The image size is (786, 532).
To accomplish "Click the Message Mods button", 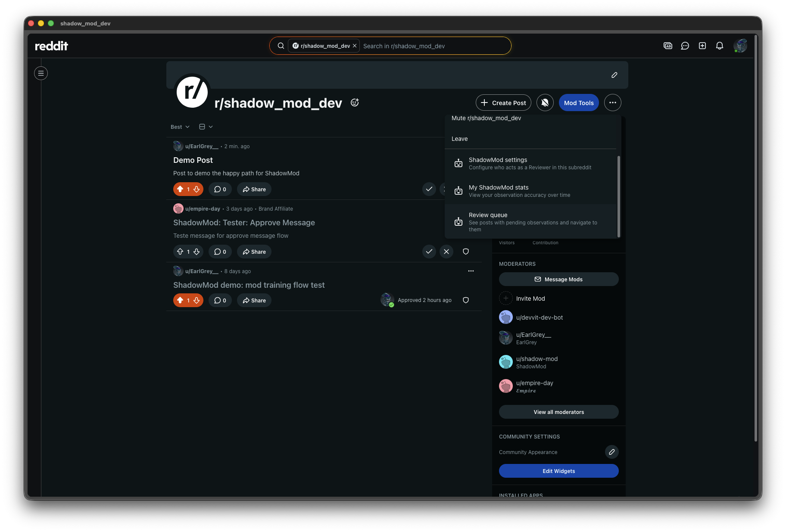I will tap(559, 279).
